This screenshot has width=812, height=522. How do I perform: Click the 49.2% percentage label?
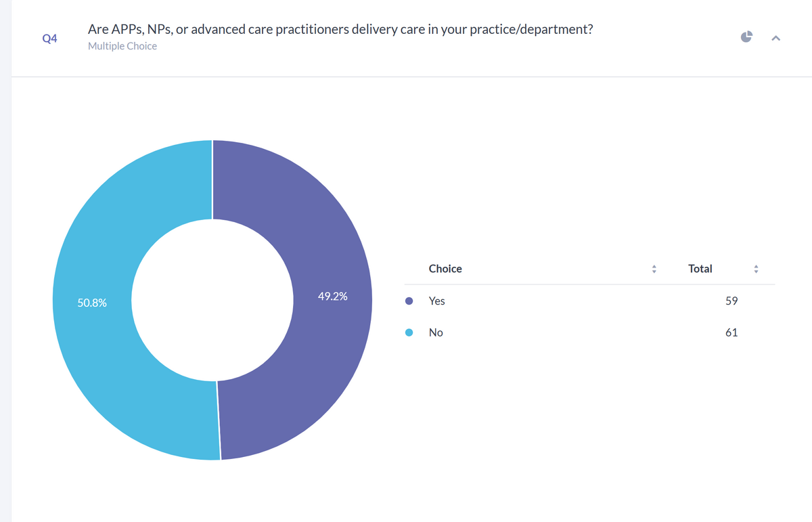tap(332, 296)
